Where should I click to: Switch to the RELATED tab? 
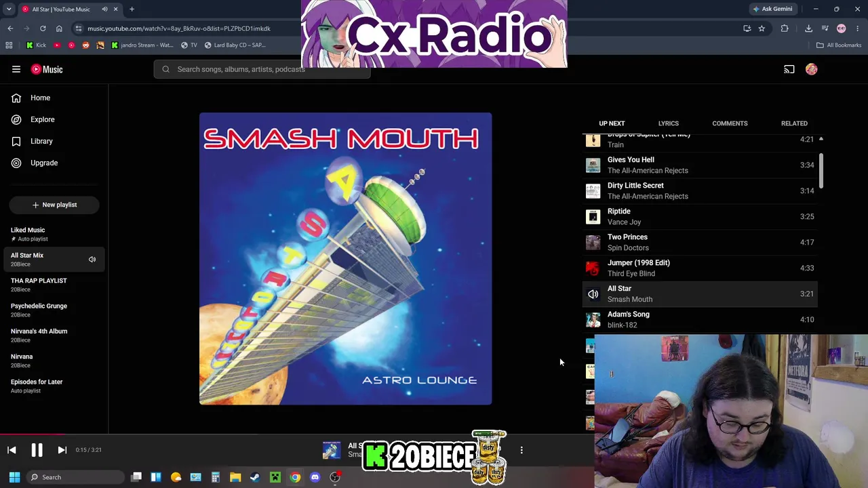click(794, 123)
